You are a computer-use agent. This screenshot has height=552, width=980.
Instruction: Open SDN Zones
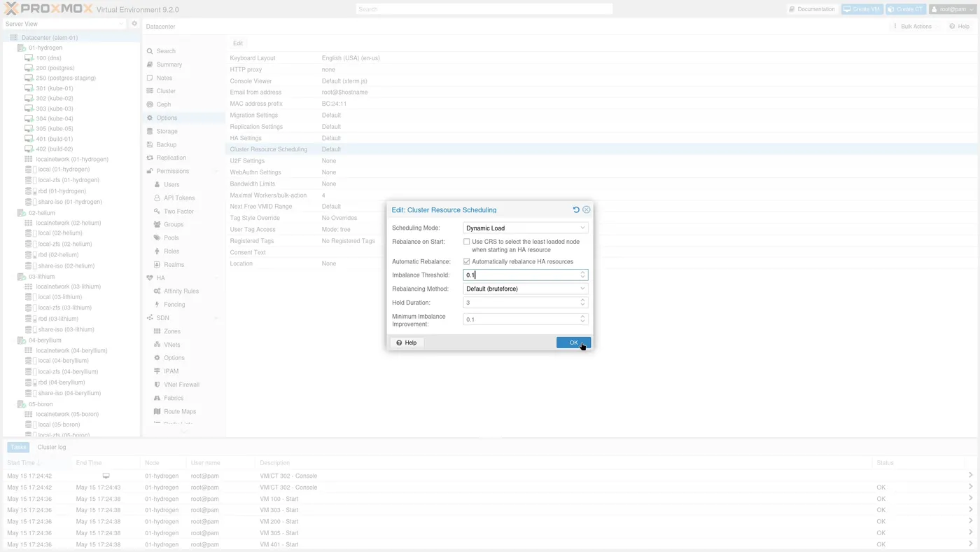pyautogui.click(x=172, y=331)
